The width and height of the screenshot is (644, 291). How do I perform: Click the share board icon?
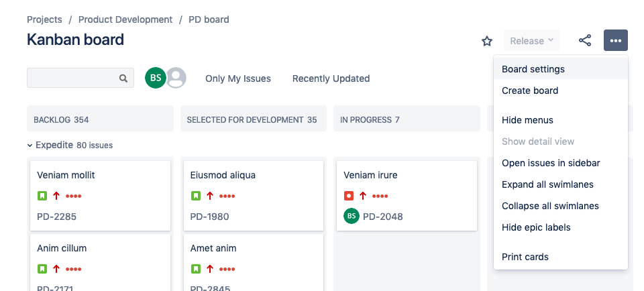tap(585, 41)
